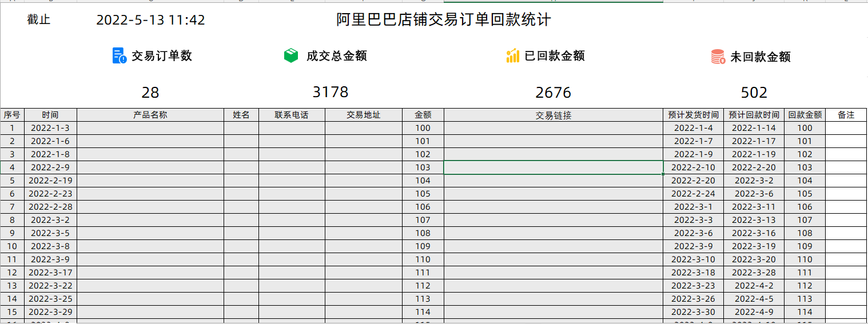Select the 时间 cell 2022-2-19

50,181
